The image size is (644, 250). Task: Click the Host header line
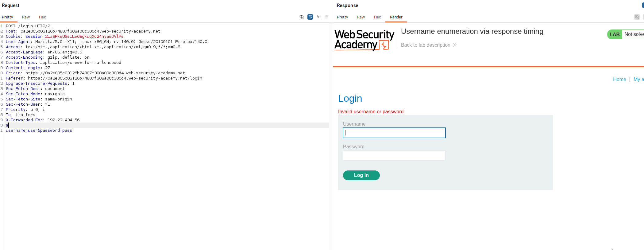click(x=83, y=31)
